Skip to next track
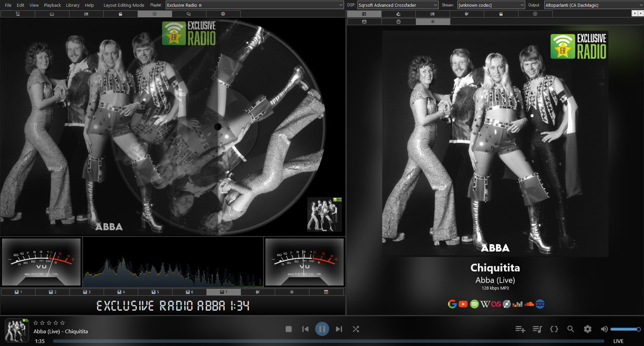The height and width of the screenshot is (346, 644). pyautogui.click(x=339, y=329)
